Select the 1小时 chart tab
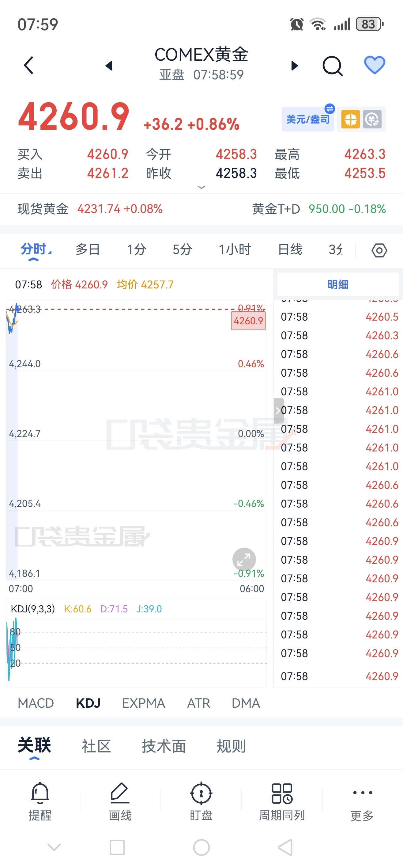Image resolution: width=403 pixels, height=868 pixels. [x=235, y=250]
